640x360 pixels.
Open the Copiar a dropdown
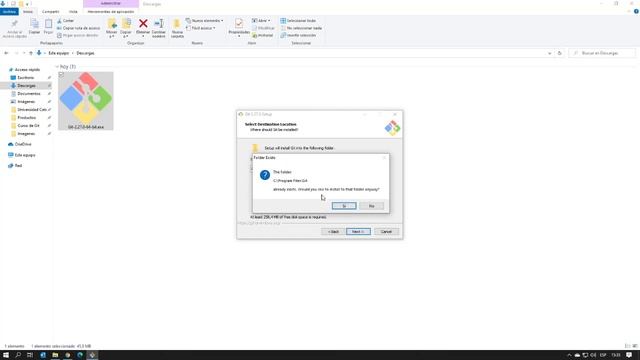126,29
